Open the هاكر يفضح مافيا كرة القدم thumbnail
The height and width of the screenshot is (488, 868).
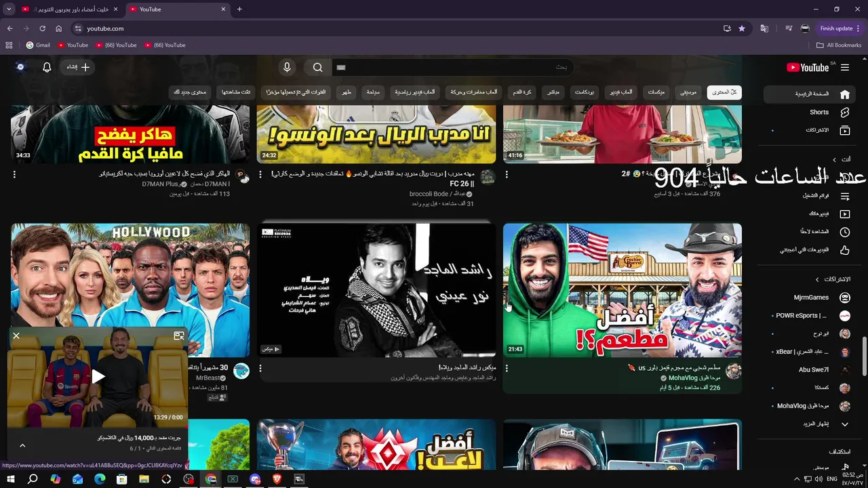coord(130,134)
